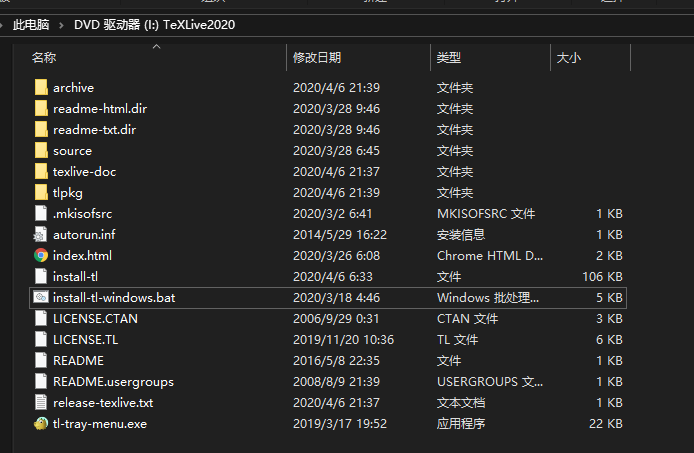This screenshot has width=694, height=453.
Task: Click the tl-tray-menu.exe application icon
Action: click(41, 424)
